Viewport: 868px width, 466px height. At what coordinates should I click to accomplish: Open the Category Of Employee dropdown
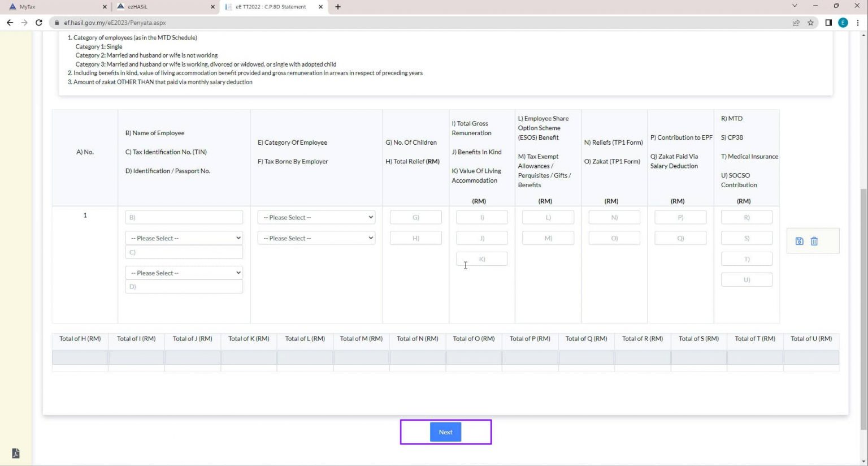tap(316, 217)
